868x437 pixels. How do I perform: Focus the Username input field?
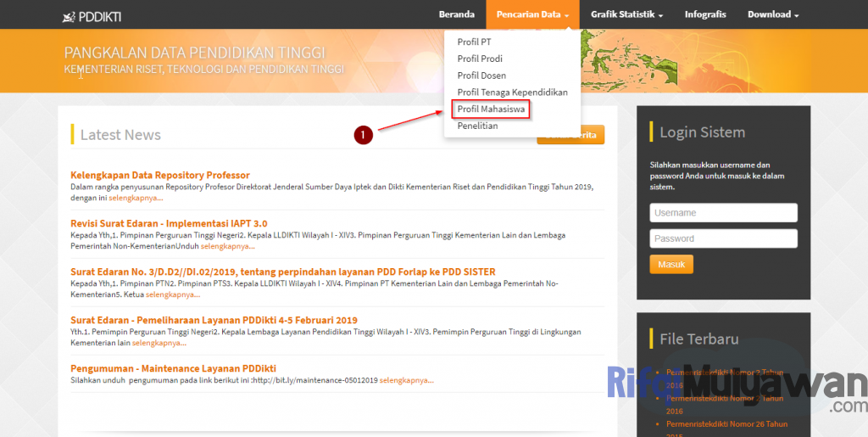[x=724, y=213]
